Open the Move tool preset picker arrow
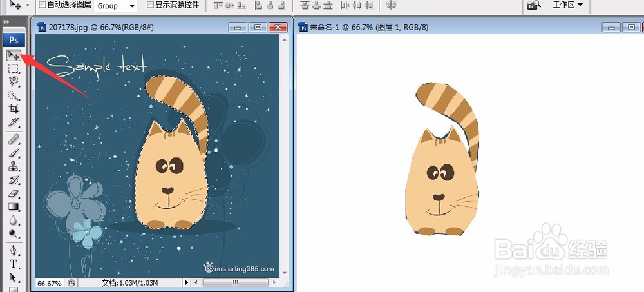644x292 pixels. (28, 5)
